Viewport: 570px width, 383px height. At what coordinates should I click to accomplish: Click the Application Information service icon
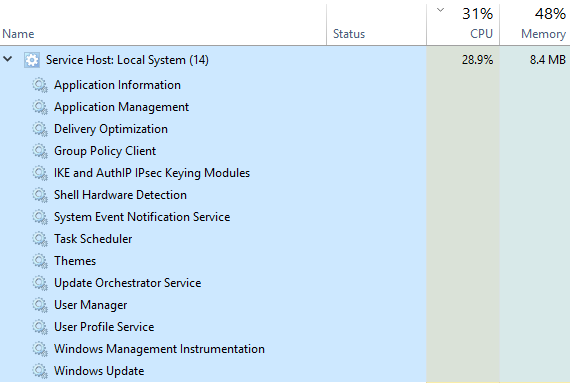[x=40, y=85]
